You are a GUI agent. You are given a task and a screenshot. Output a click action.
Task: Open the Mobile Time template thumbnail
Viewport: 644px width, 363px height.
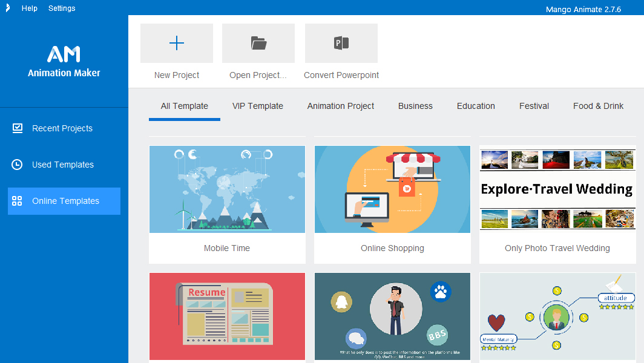tap(227, 189)
